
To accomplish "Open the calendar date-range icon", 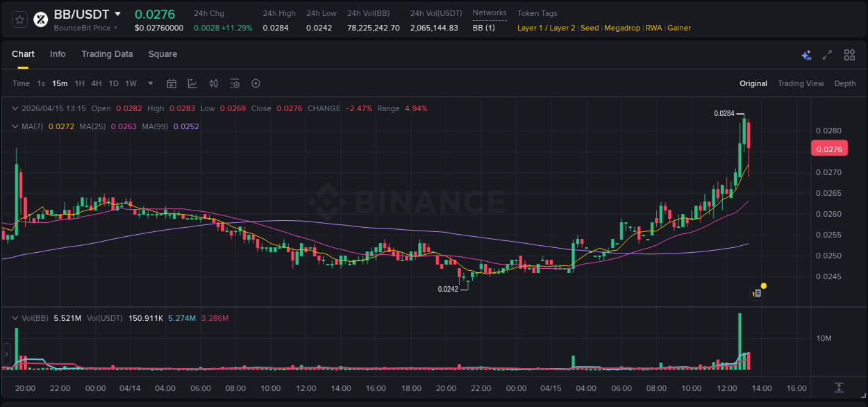I will [x=172, y=83].
